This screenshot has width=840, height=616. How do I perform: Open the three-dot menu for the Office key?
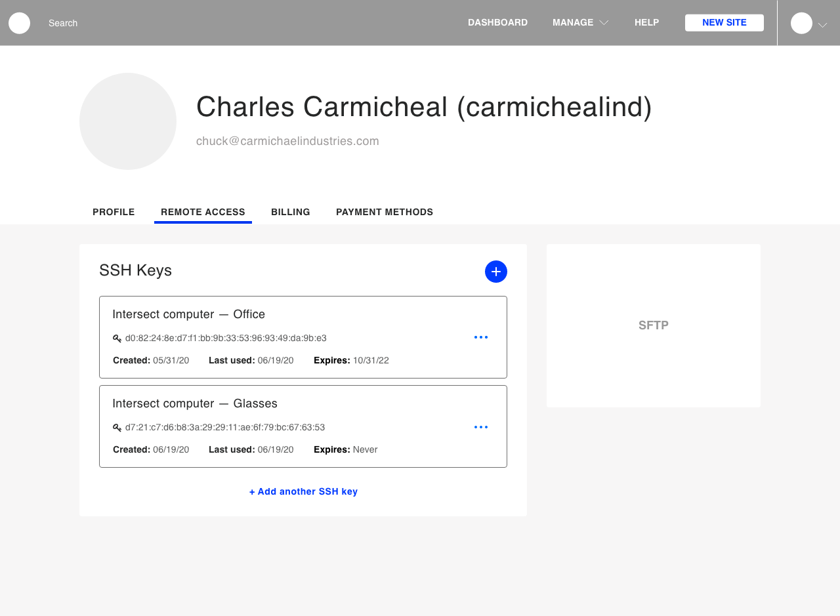click(481, 337)
